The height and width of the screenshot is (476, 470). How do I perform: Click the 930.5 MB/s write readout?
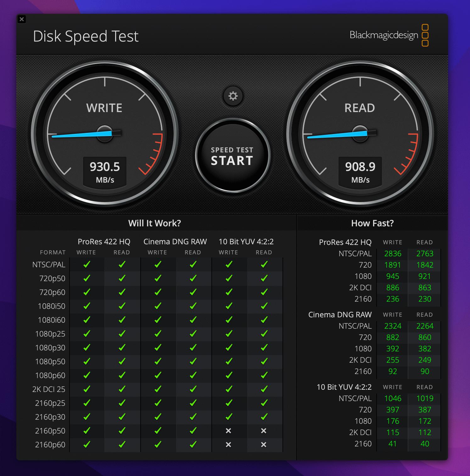coord(105,172)
